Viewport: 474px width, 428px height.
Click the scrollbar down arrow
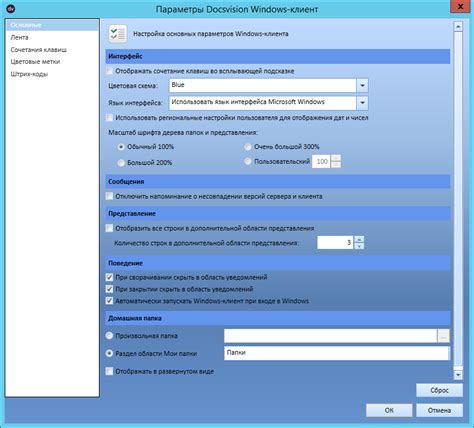pos(458,375)
